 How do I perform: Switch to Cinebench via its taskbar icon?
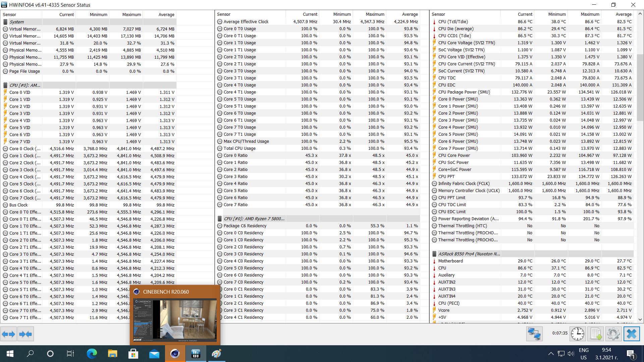175,354
